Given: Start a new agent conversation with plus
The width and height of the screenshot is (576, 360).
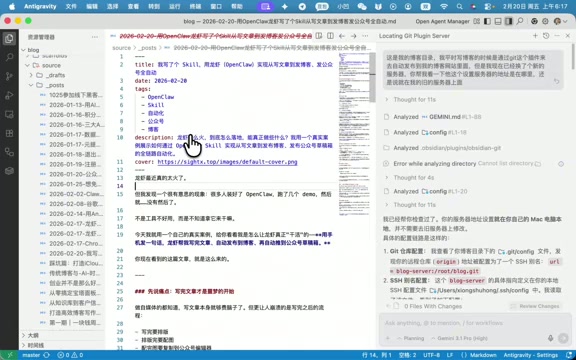Looking at the screenshot, I should click(535, 36).
